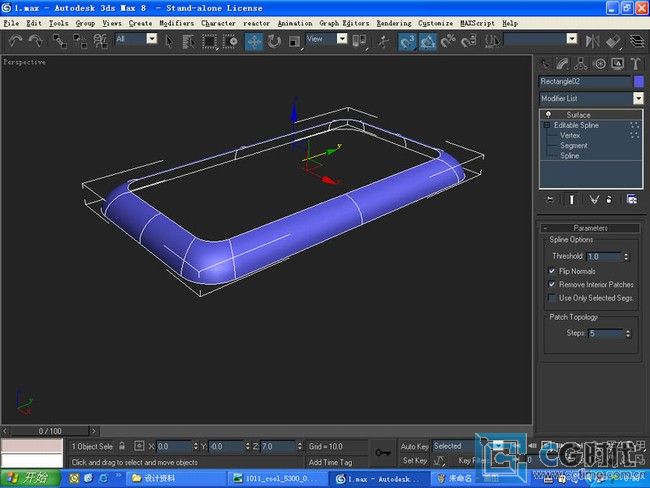Toggle the Spinner Snap icon
This screenshot has width=650, height=488.
tap(468, 41)
